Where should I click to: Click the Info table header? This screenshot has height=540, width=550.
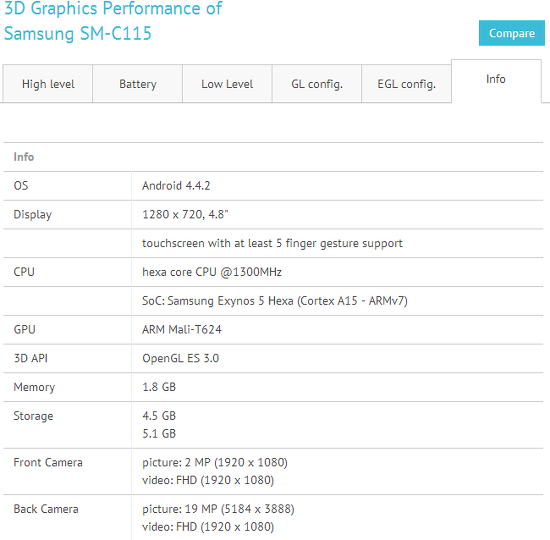click(24, 157)
